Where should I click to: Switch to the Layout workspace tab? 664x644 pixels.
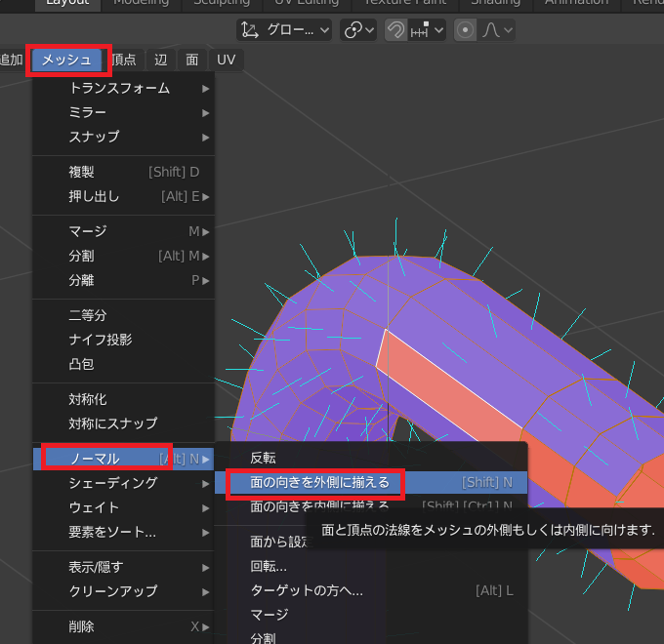[x=67, y=3]
